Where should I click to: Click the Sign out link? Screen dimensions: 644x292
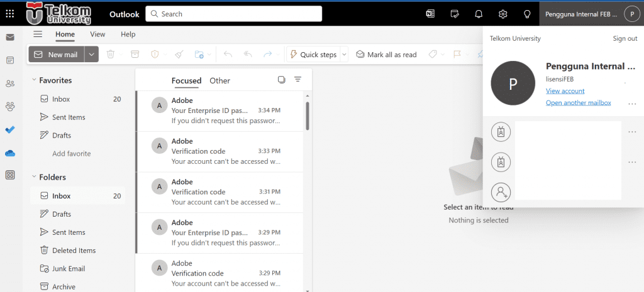coord(625,38)
